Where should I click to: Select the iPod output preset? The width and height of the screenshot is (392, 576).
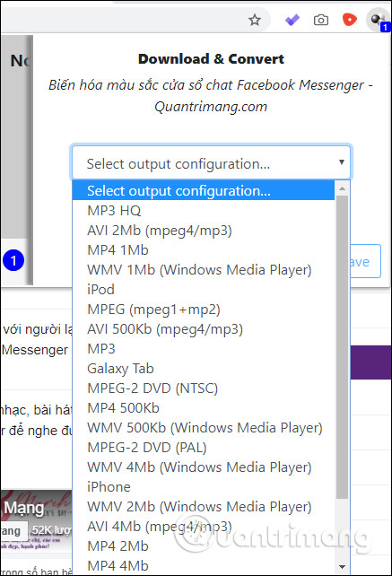click(204, 290)
